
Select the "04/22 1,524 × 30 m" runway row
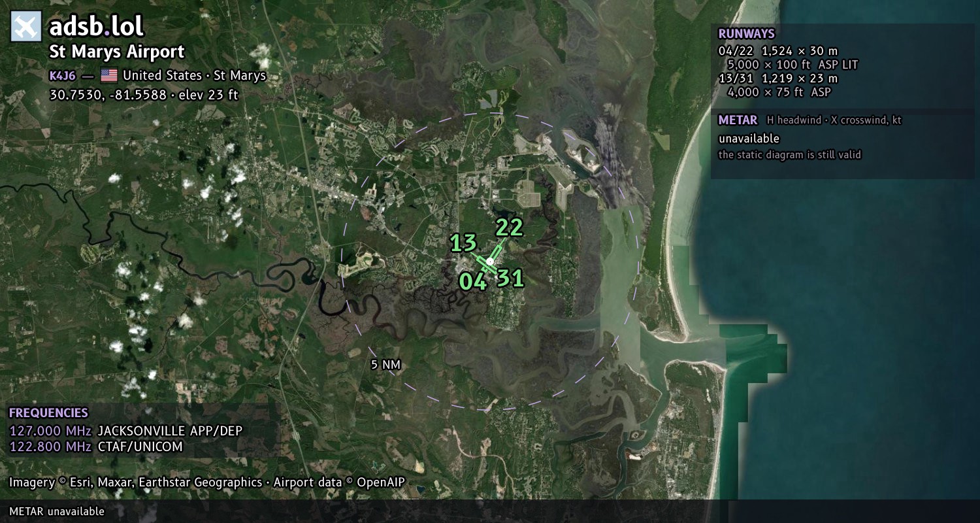click(x=778, y=51)
